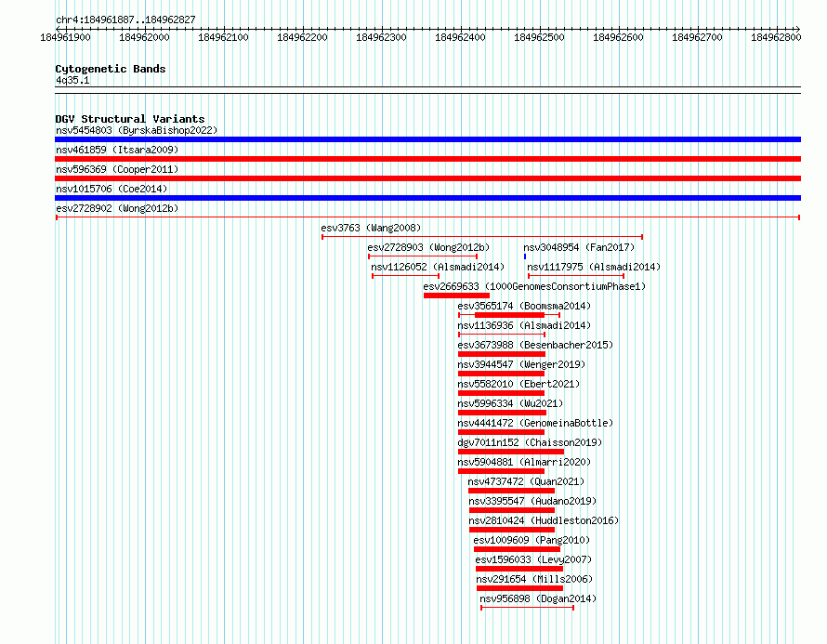Click nsv4441472 (GenomeinaBottle) label

535,423
